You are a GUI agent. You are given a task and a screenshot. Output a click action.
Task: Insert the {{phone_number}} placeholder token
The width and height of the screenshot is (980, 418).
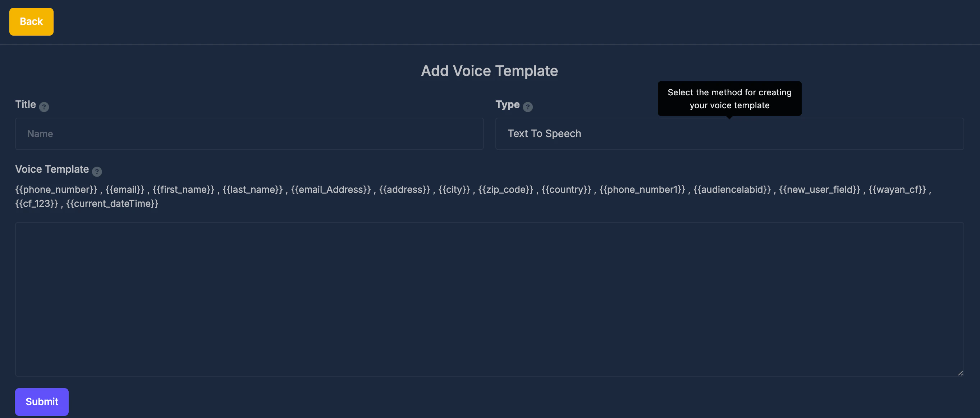point(56,189)
